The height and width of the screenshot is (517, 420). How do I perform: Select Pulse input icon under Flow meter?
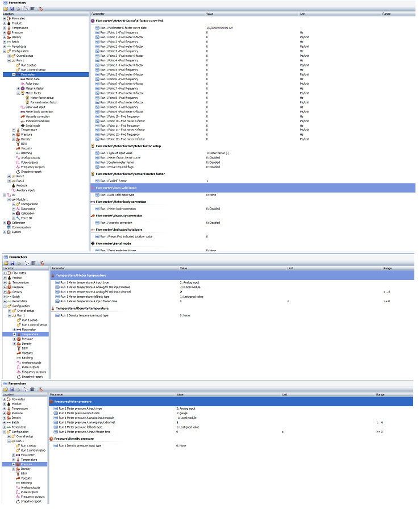[x=22, y=84]
